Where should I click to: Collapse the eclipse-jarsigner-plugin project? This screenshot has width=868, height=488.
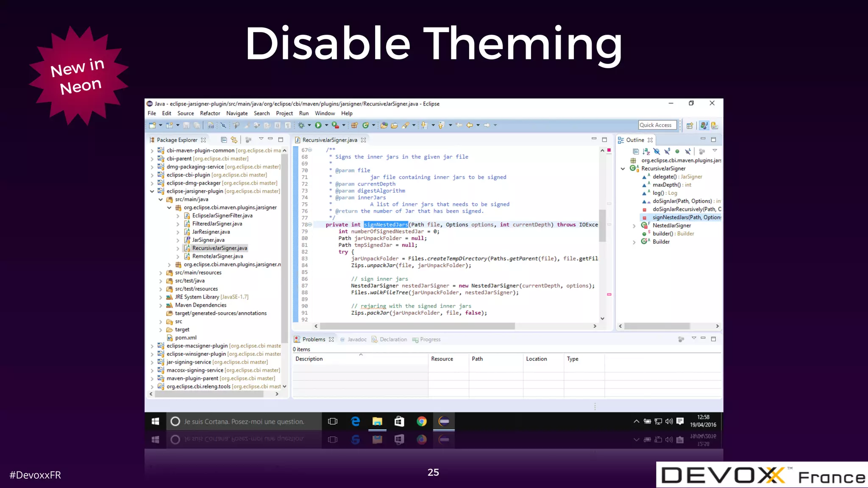pyautogui.click(x=152, y=191)
